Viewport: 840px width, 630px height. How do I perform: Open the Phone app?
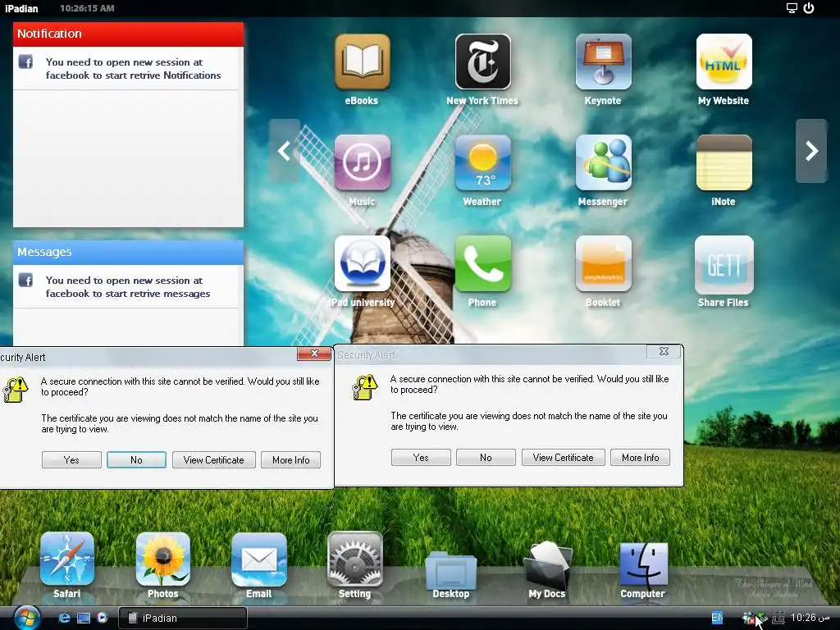(482, 263)
